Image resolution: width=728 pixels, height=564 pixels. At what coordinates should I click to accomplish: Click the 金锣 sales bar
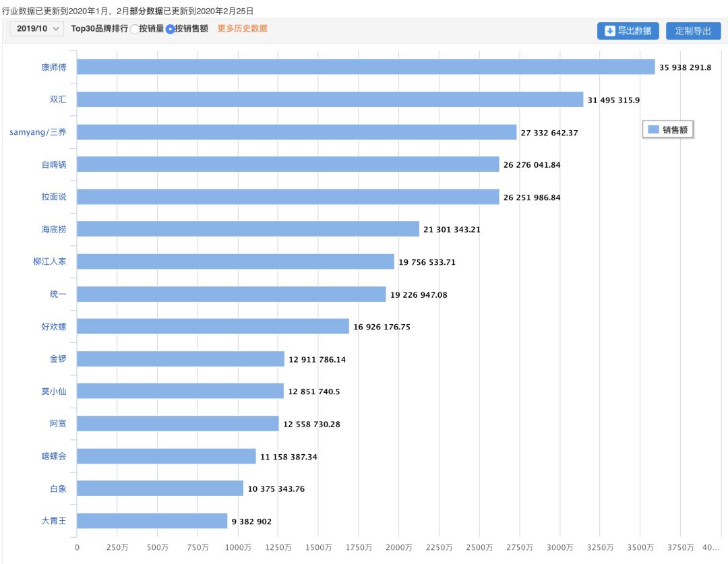[x=181, y=359]
